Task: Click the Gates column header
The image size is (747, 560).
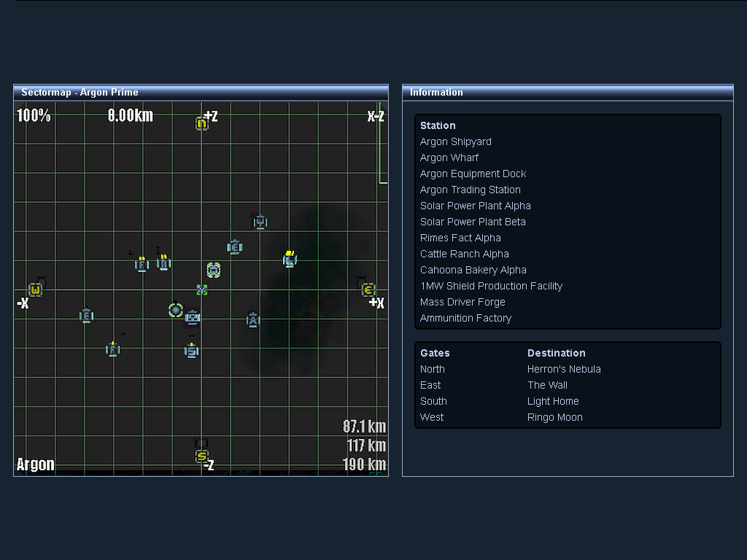Action: point(435,353)
